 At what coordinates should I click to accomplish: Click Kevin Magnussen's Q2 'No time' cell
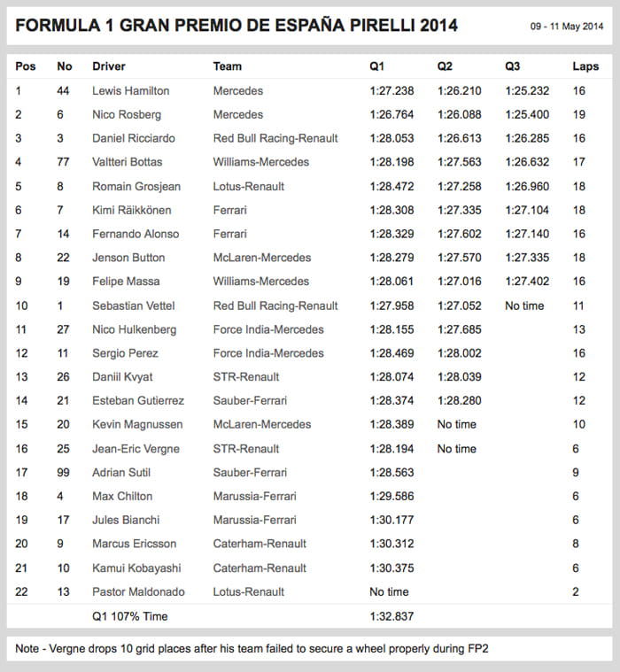click(x=457, y=424)
